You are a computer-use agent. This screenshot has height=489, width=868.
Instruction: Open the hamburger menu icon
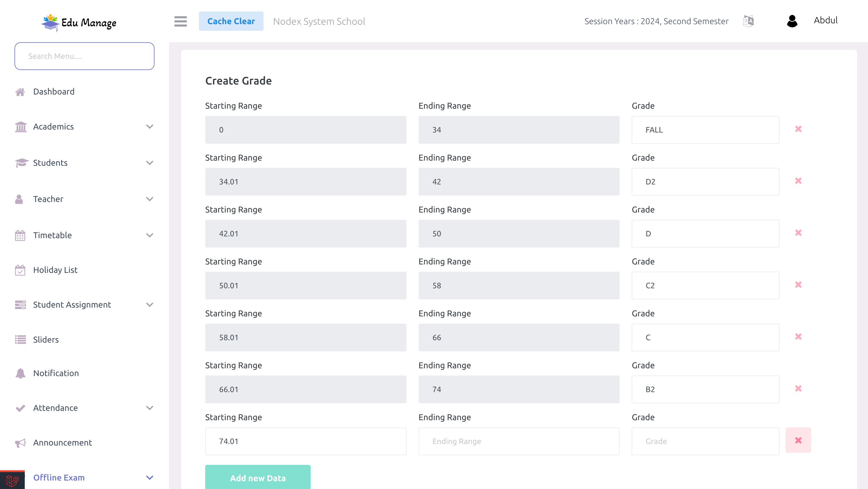click(181, 21)
